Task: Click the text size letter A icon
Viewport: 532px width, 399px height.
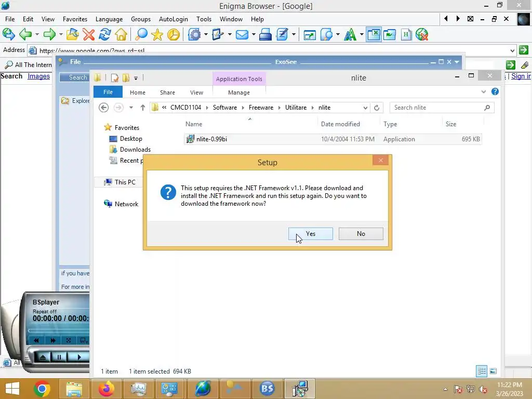Action: pos(350,34)
